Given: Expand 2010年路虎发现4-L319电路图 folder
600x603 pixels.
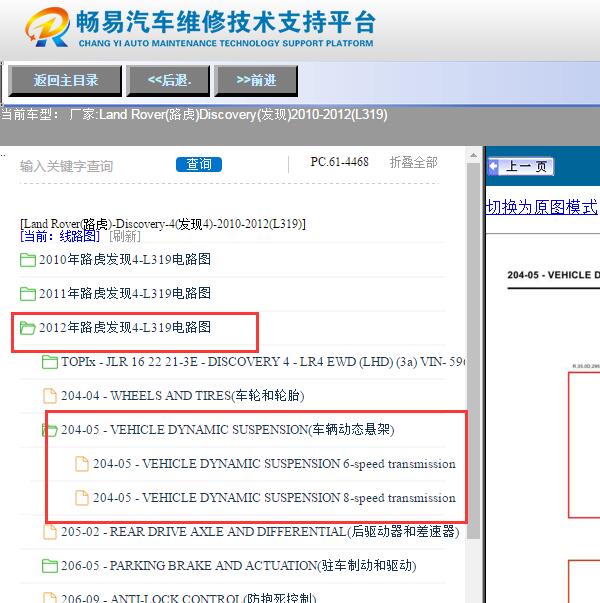Looking at the screenshot, I should tap(125, 260).
